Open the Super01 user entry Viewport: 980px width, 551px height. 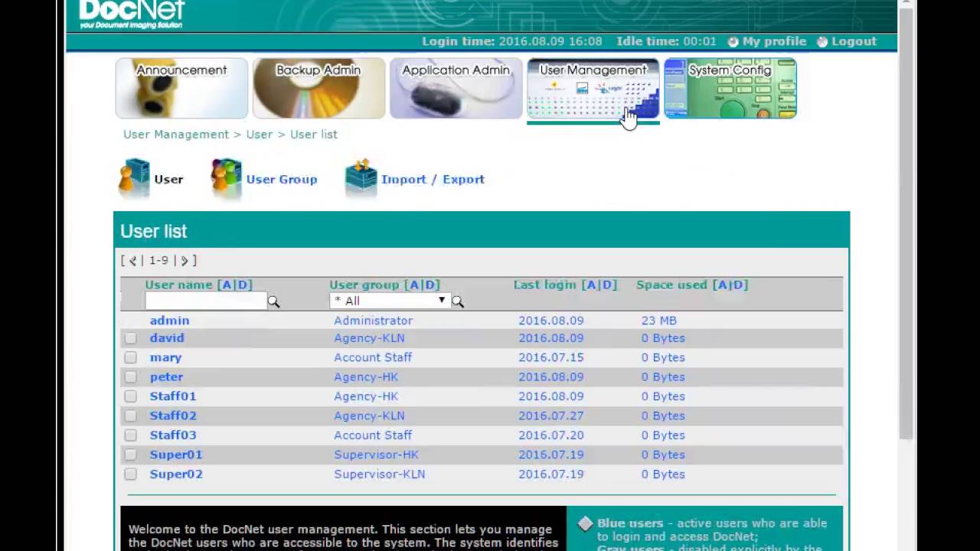pyautogui.click(x=176, y=455)
